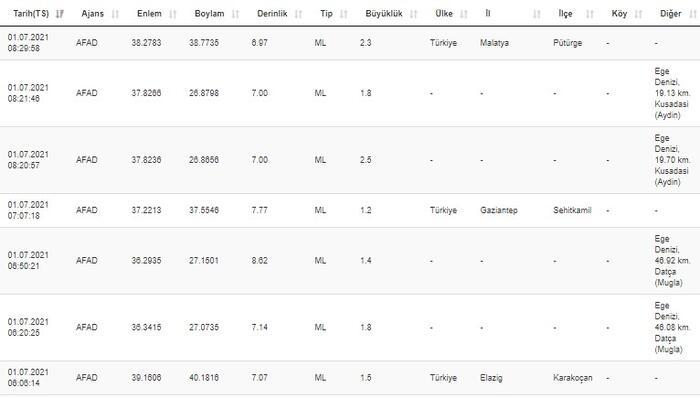
Task: Click the İl column sort arrows
Action: [537, 14]
